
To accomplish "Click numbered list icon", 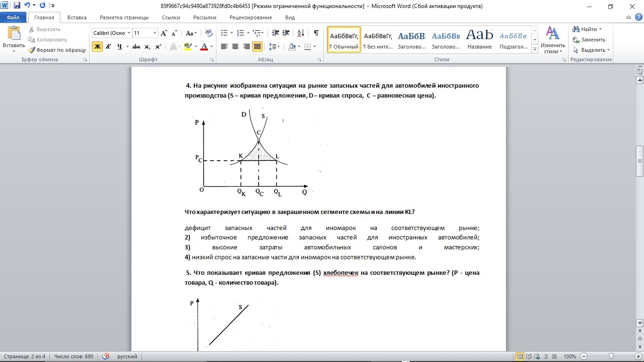I will point(240,33).
